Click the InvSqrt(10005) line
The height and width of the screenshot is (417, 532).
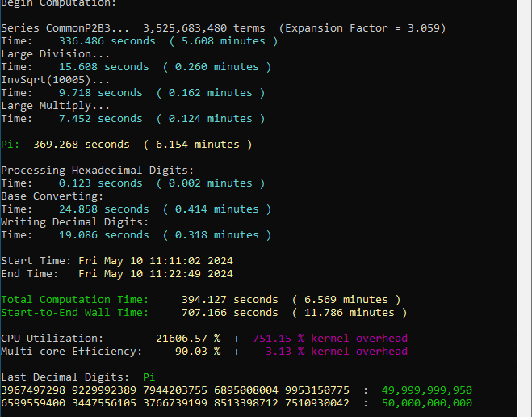click(56, 80)
